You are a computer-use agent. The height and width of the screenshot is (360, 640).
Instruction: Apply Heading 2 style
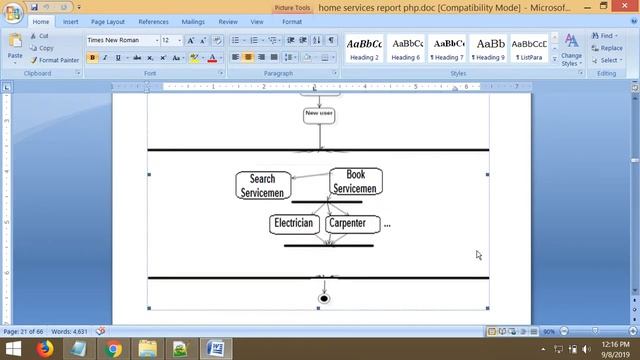pos(364,49)
